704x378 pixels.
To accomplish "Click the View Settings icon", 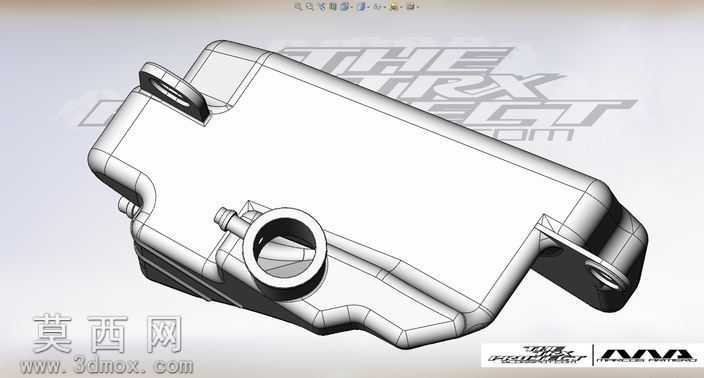I will coord(411,6).
